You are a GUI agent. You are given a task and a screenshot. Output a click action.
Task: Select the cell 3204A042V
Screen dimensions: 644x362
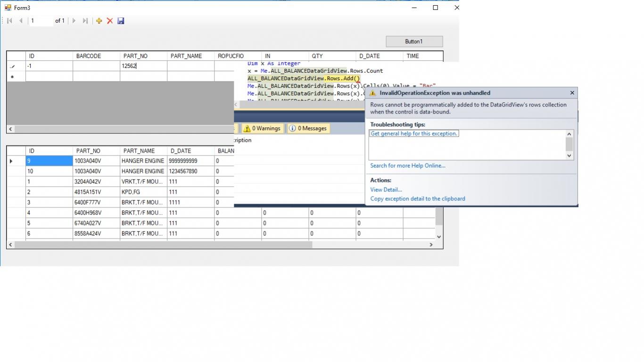point(96,181)
